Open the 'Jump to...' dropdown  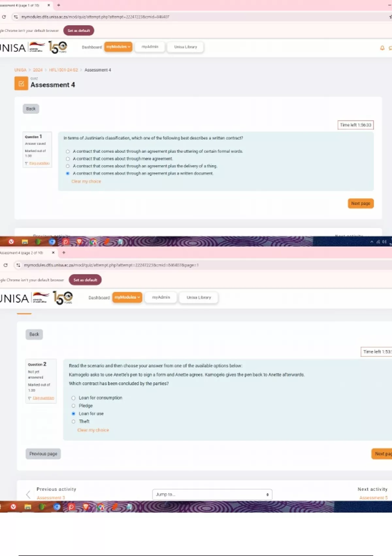pyautogui.click(x=212, y=495)
